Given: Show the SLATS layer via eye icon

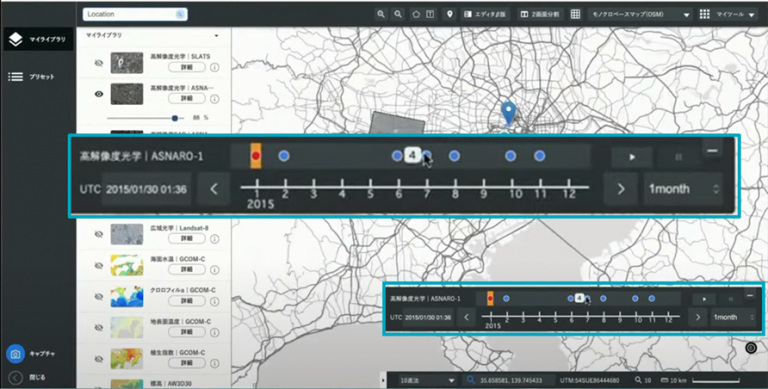Looking at the screenshot, I should [x=98, y=63].
